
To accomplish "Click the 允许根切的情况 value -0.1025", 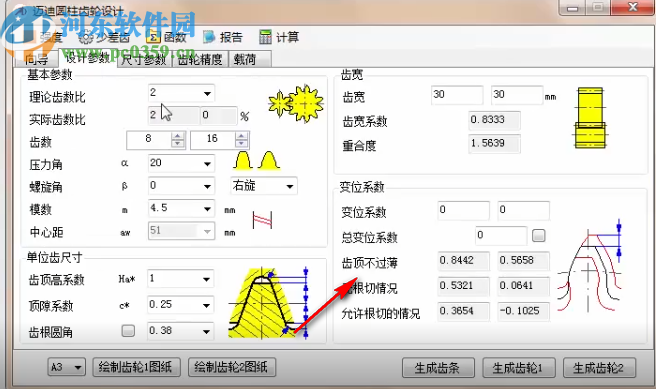I will tap(523, 312).
